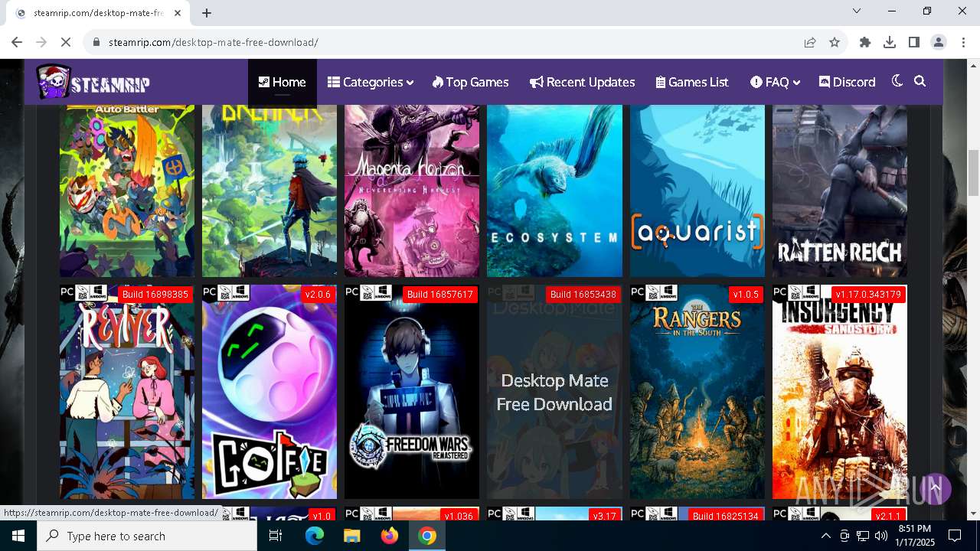Screen dimensions: 980x551
Task: Click Desktop Mate Free Download link
Action: coord(554,392)
